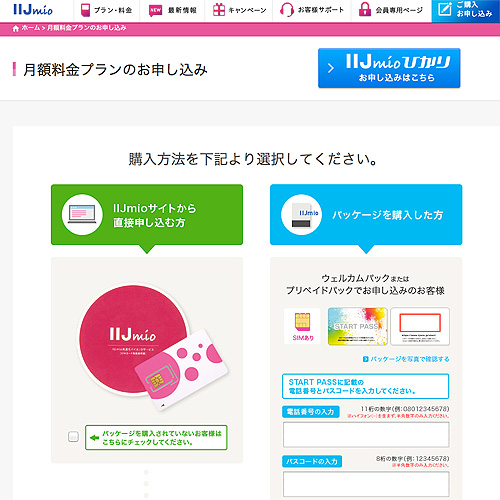Viewport: 500px width, 500px height.
Task: Click the IIJmio logo
Action: (x=33, y=9)
